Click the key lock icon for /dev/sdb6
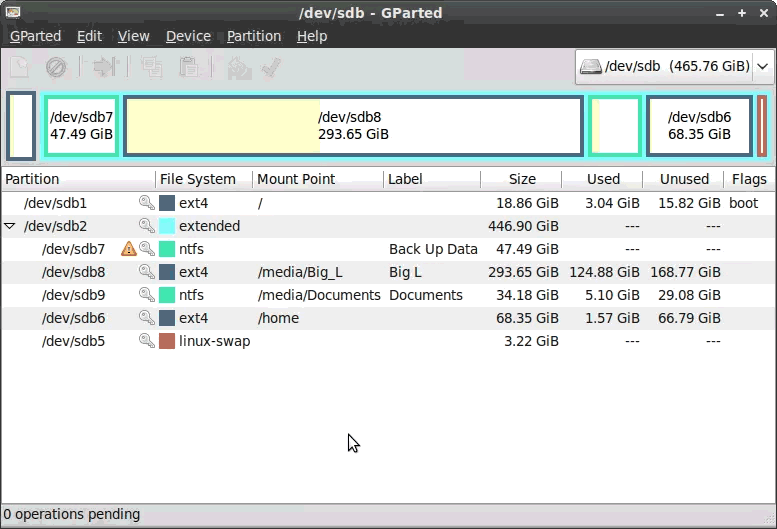 pos(147,317)
